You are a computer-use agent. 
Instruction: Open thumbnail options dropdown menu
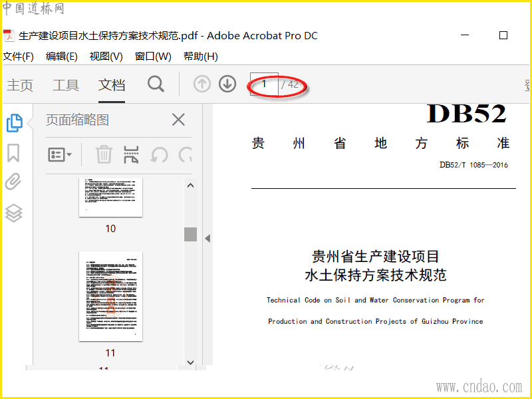tap(60, 155)
